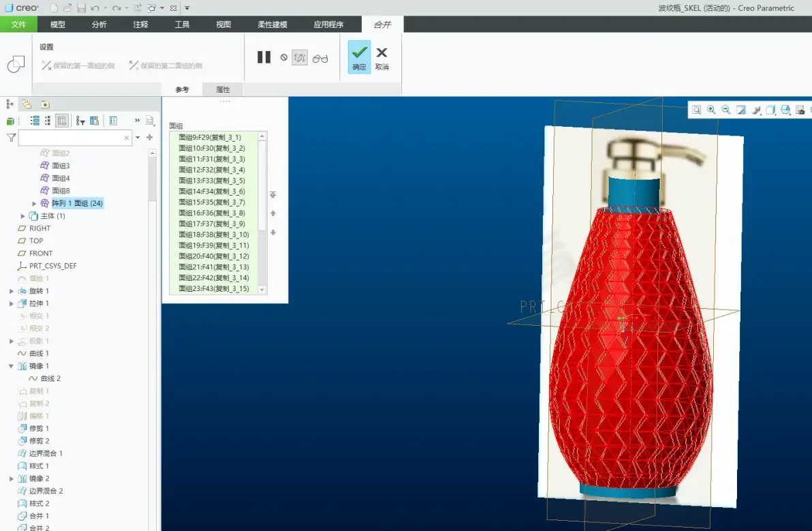Open the layer tree stacked sheets tab icon

coord(27,104)
